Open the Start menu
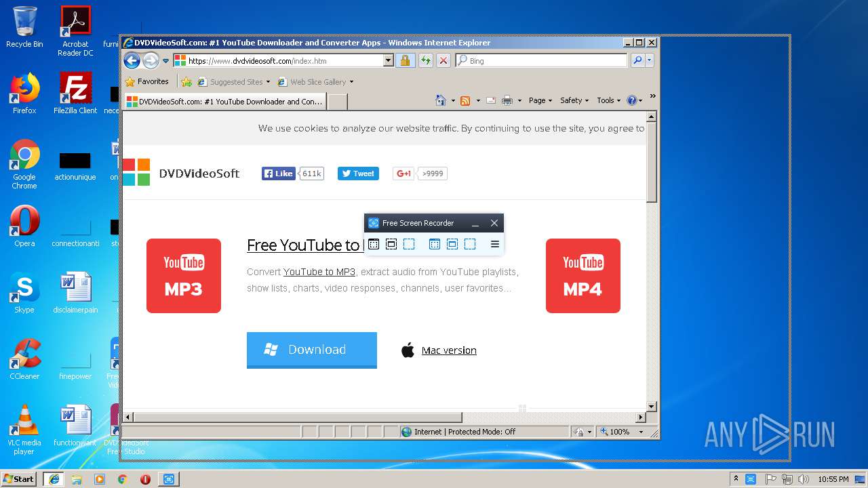This screenshot has height=488, width=868. [18, 479]
